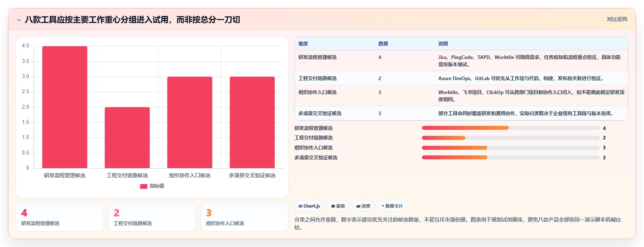Click the description starting with Jira、PingCode

[x=530, y=61]
